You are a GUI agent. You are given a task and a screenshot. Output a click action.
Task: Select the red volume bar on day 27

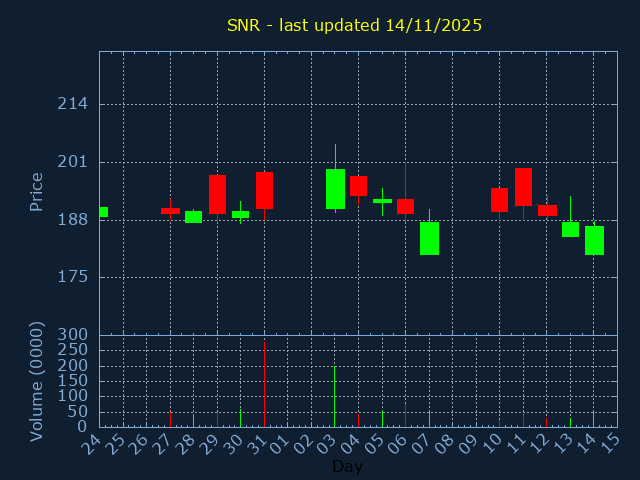tap(170, 419)
